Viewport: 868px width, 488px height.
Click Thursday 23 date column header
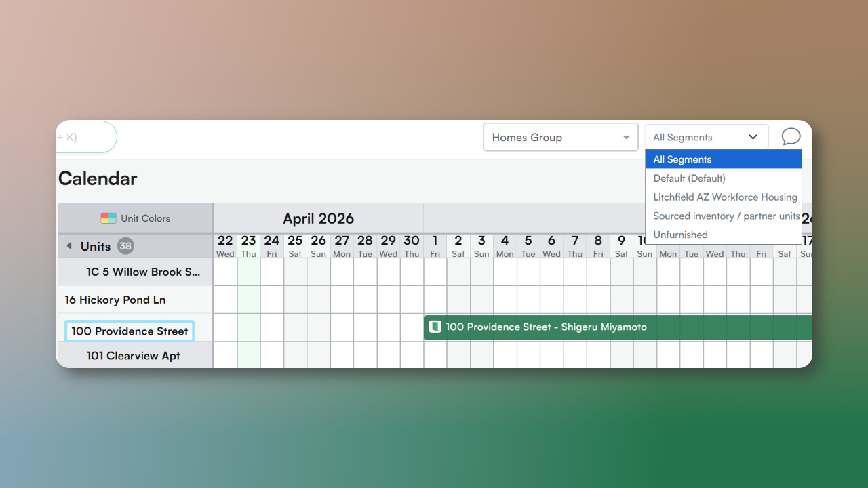(249, 246)
